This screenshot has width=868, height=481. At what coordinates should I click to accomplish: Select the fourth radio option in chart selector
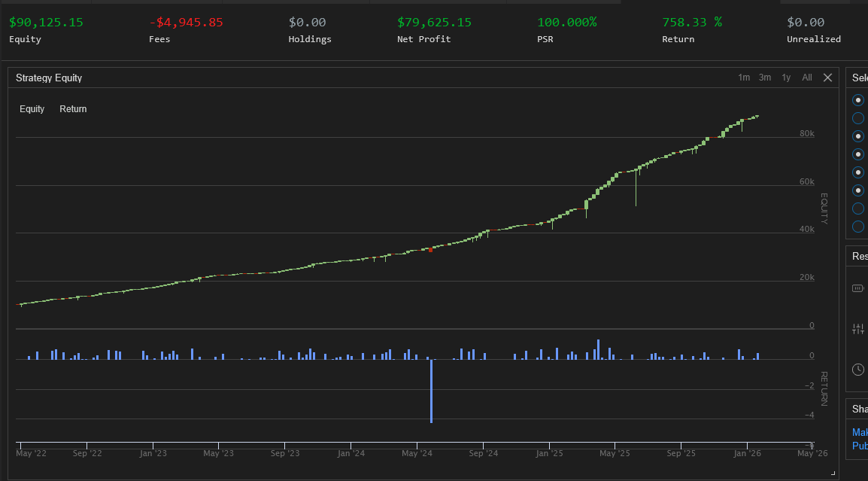[858, 154]
